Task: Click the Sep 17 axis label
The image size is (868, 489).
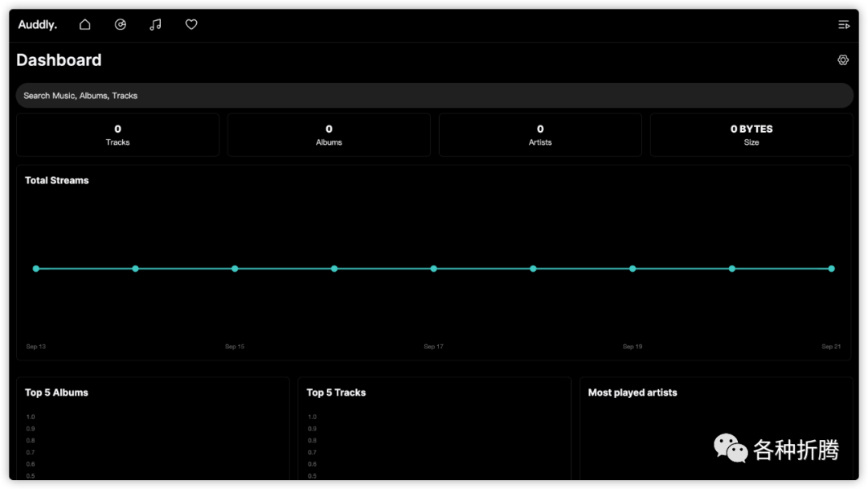Action: (x=433, y=346)
